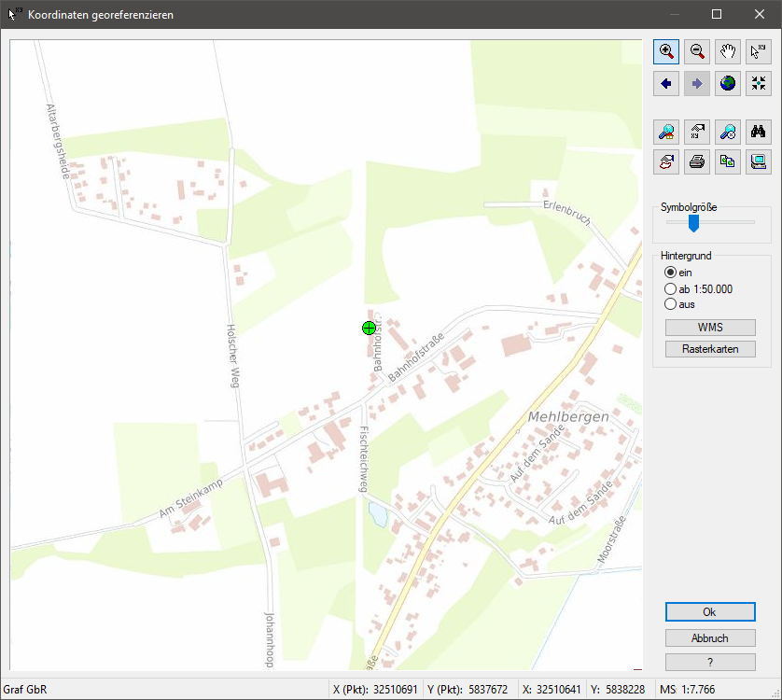Select Hintergrund option 'aus'
Screen dimensions: 782x700
[679, 304]
